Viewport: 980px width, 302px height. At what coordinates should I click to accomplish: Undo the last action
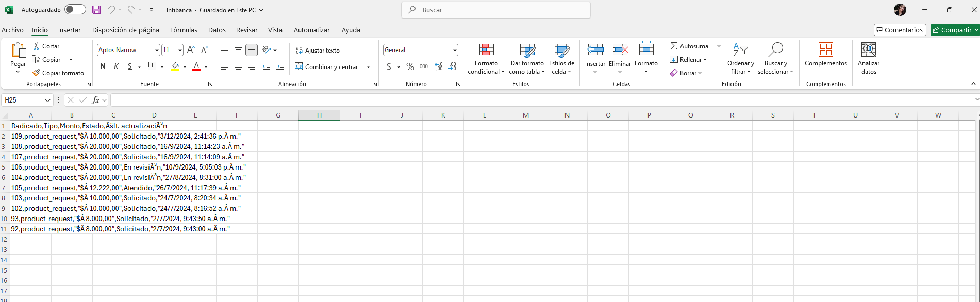coord(111,10)
